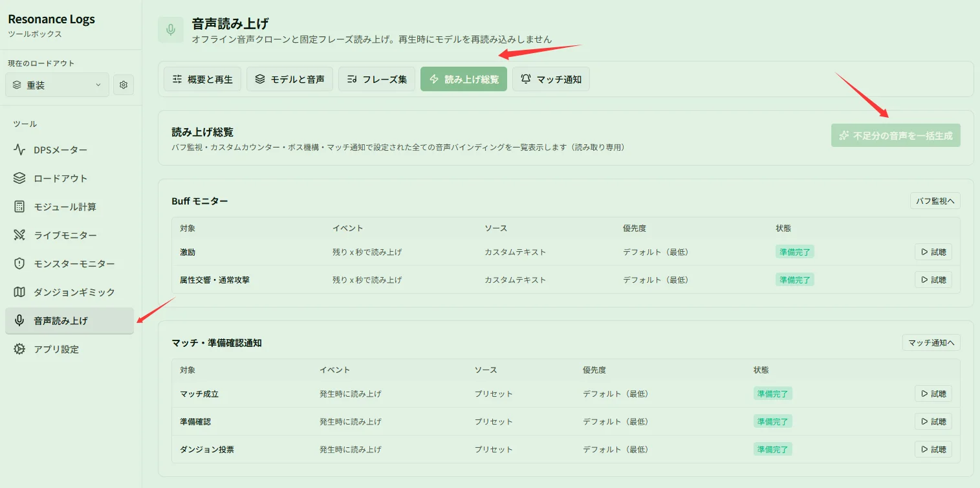The width and height of the screenshot is (980, 488).
Task: Click the sparkle icon on 不足分の音声を一括生成
Action: pos(844,136)
